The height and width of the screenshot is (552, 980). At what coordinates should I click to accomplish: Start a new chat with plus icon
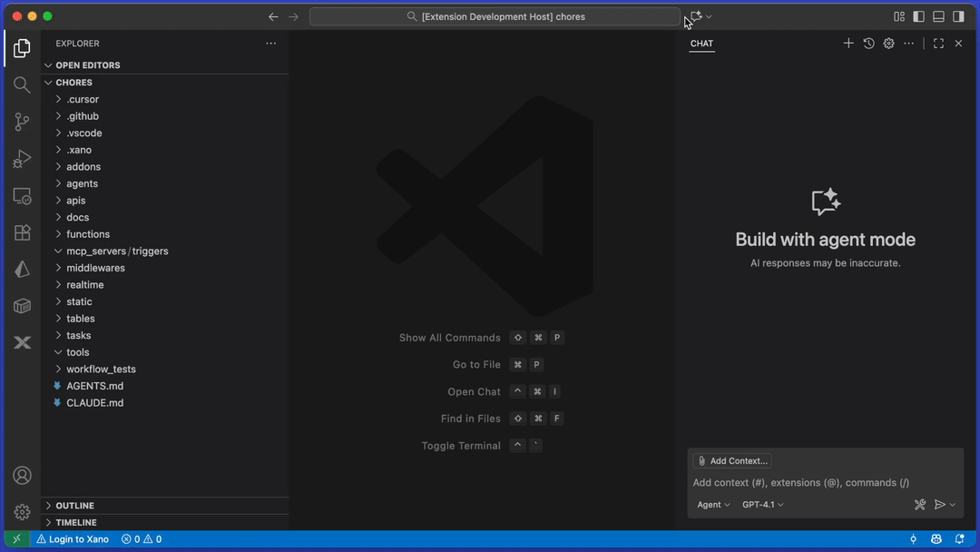click(848, 44)
